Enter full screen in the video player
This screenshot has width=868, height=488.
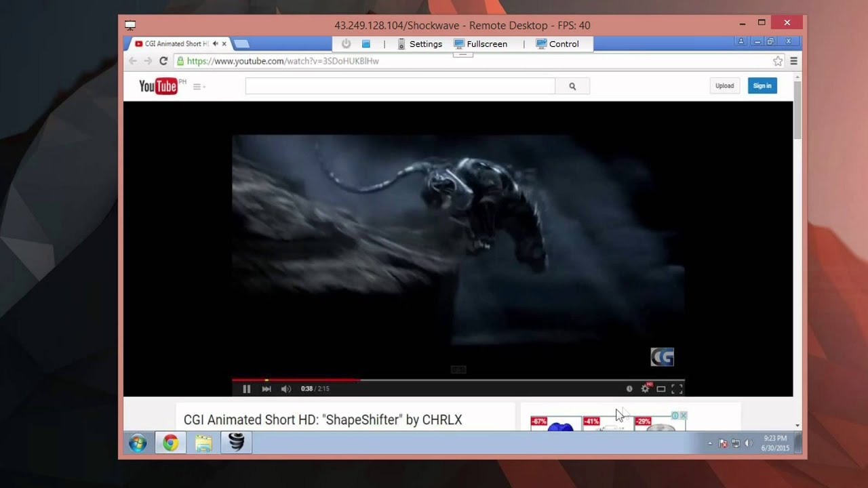click(x=676, y=389)
